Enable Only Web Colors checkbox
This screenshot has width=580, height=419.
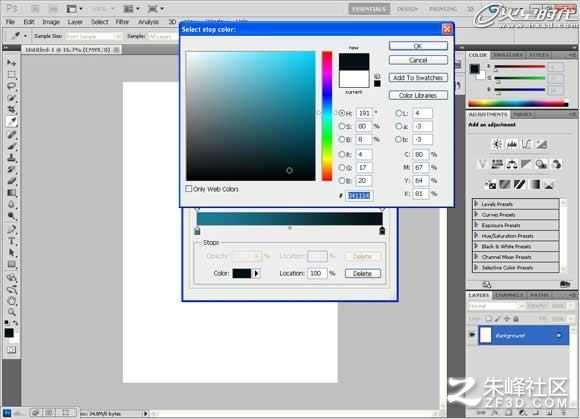coord(189,189)
